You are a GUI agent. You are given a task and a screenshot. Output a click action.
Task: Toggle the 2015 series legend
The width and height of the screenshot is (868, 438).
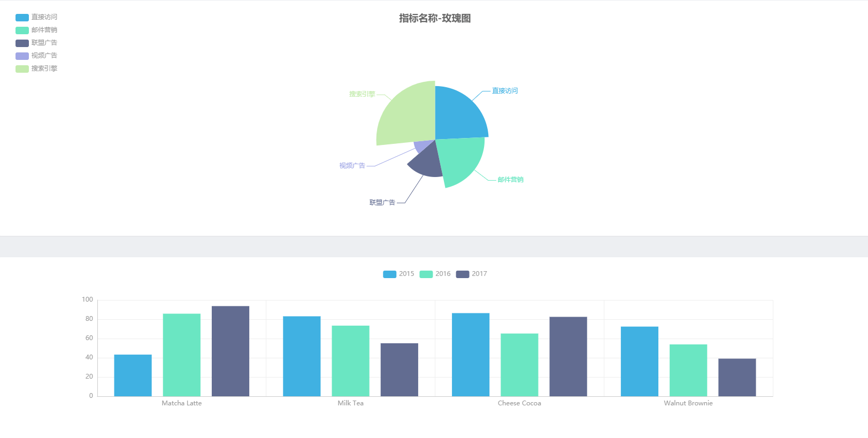coord(398,274)
